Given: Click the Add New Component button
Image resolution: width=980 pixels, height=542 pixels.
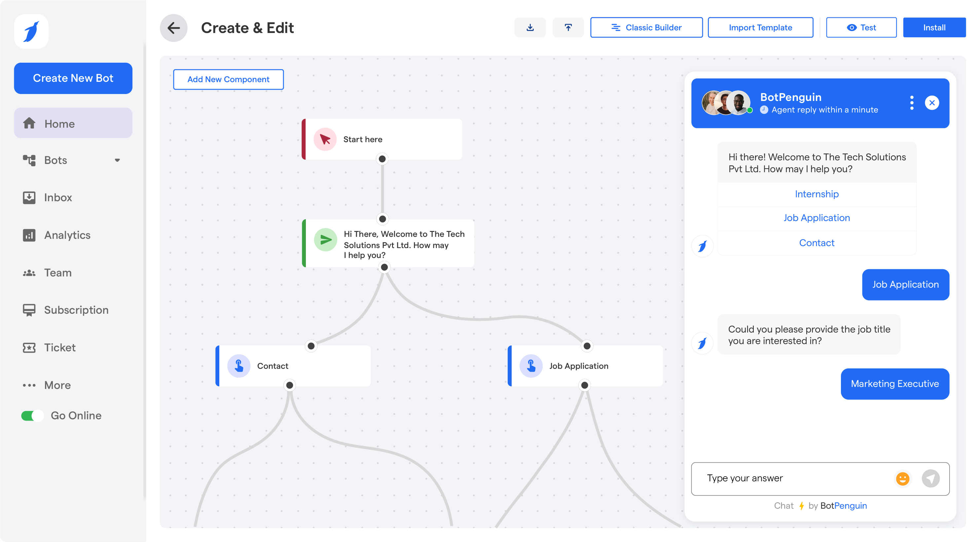Looking at the screenshot, I should click(x=228, y=80).
